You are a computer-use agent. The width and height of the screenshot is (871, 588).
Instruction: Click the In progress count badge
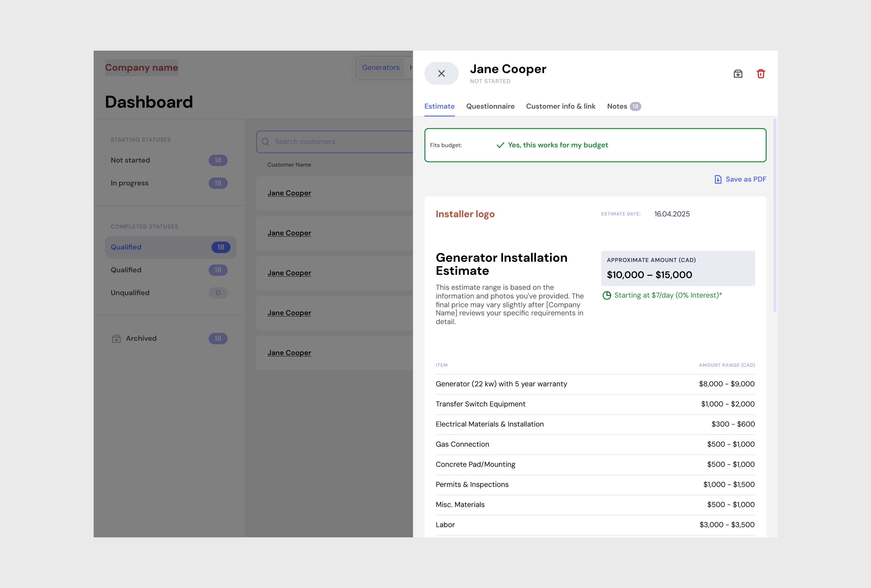(x=218, y=183)
